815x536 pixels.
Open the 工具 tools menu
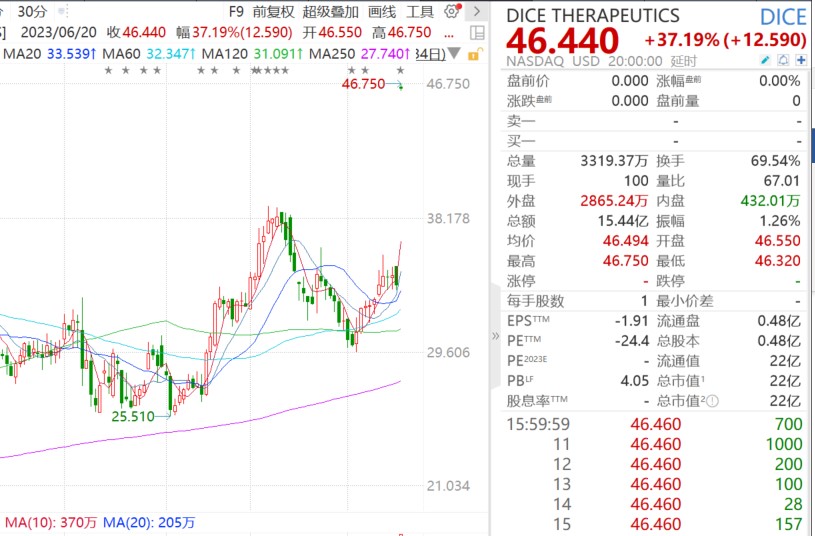(x=420, y=11)
